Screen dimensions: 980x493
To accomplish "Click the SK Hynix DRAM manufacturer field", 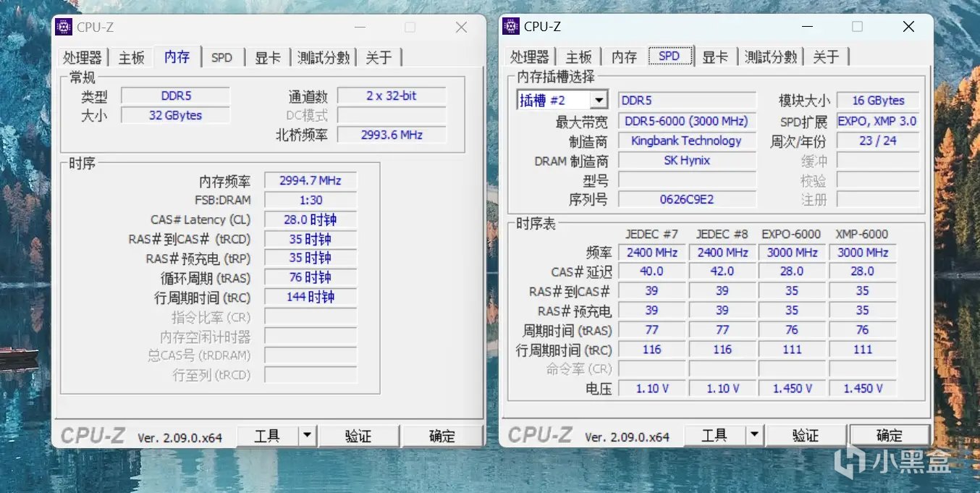I will click(x=687, y=160).
